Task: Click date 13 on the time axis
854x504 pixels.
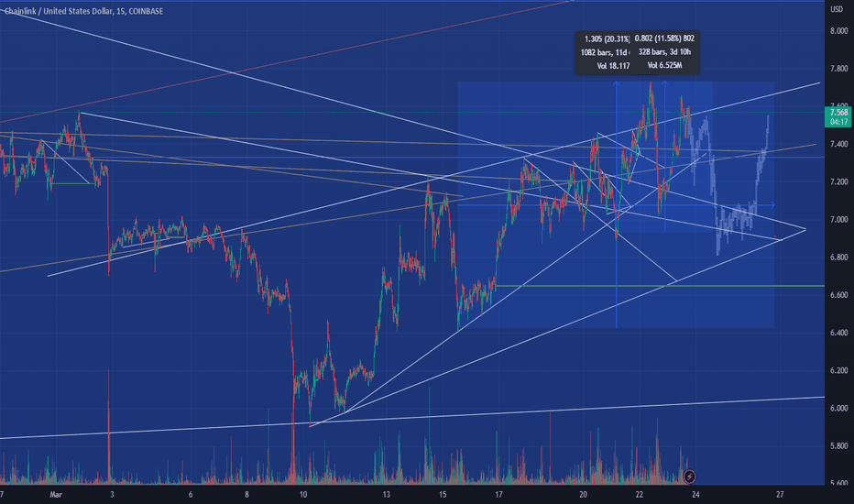Action: [386, 495]
